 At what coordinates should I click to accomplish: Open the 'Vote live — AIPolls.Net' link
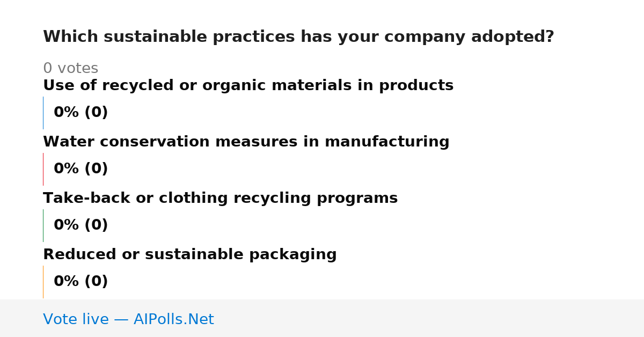[128, 320]
